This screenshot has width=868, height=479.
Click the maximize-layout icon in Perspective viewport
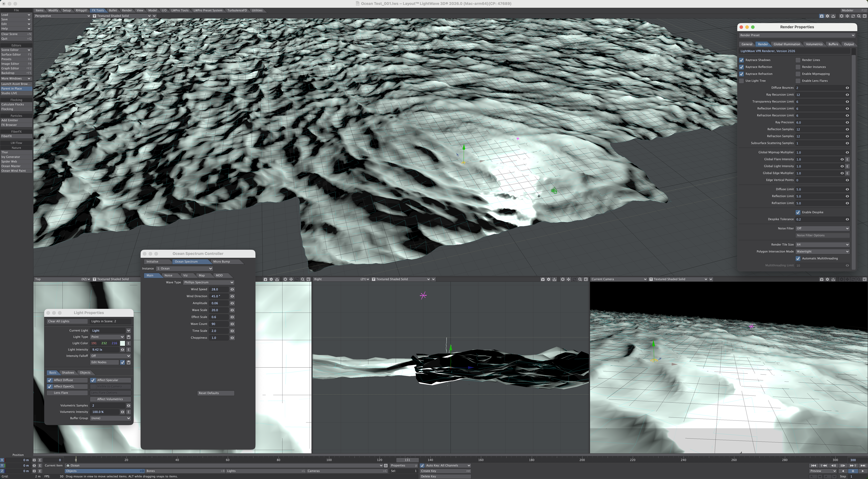[x=865, y=16]
